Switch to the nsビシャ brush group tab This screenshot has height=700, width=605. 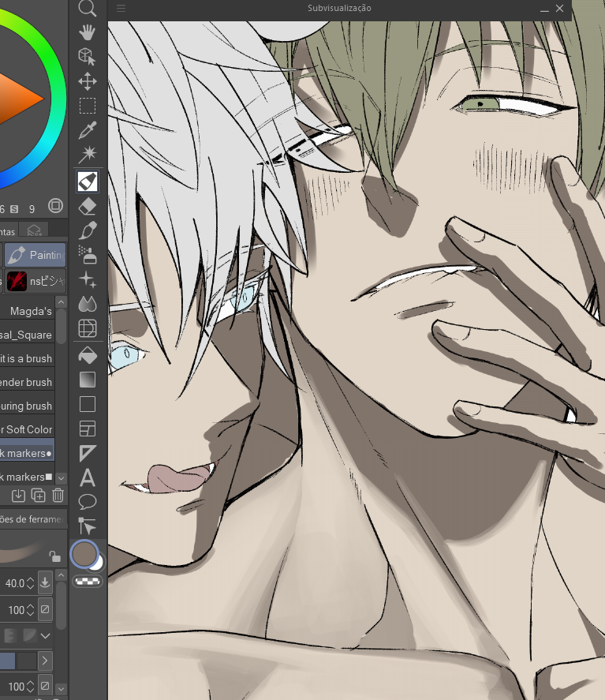coord(35,281)
